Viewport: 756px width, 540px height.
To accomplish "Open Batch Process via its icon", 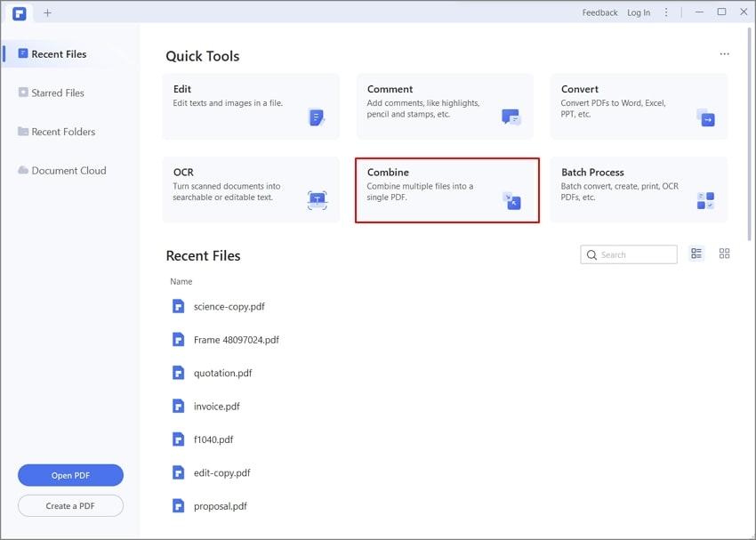I will click(x=706, y=199).
